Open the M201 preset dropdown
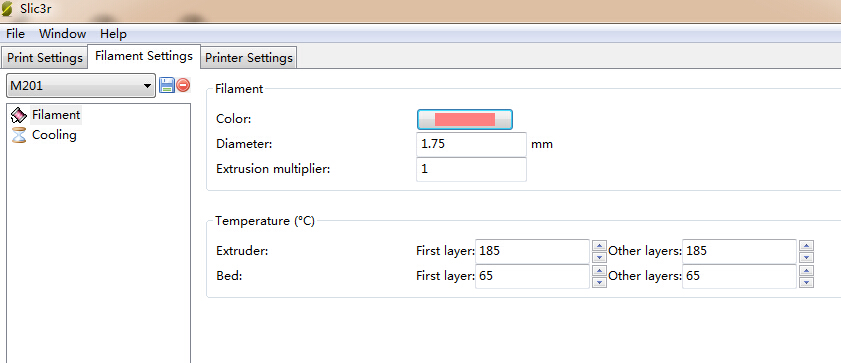The width and height of the screenshot is (841, 363). click(81, 86)
